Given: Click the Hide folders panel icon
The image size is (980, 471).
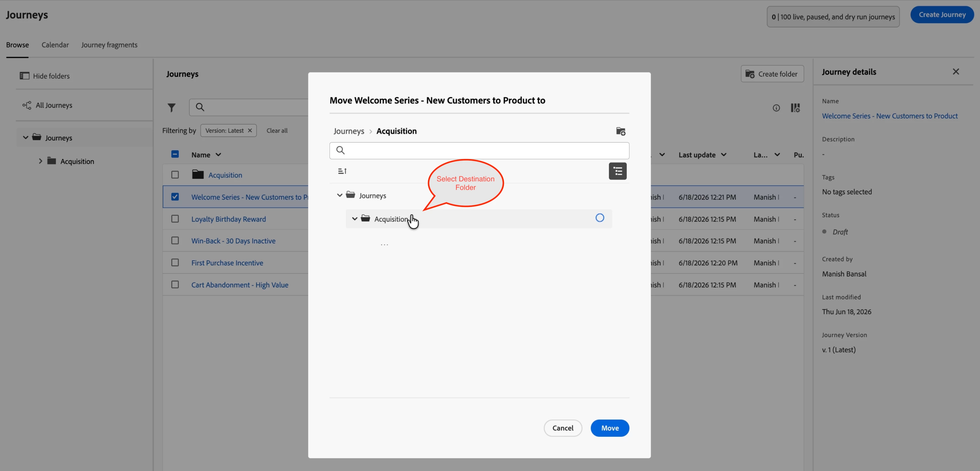Looking at the screenshot, I should (24, 76).
